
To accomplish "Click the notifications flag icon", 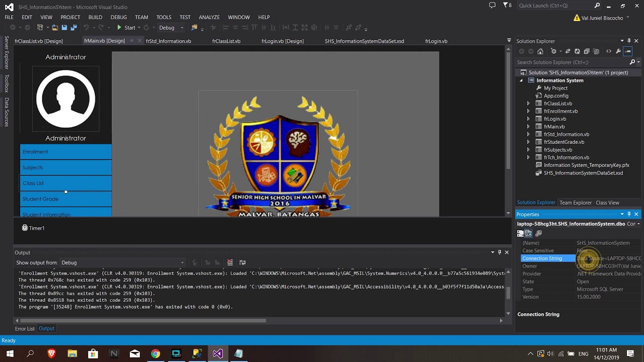I will 507,6.
